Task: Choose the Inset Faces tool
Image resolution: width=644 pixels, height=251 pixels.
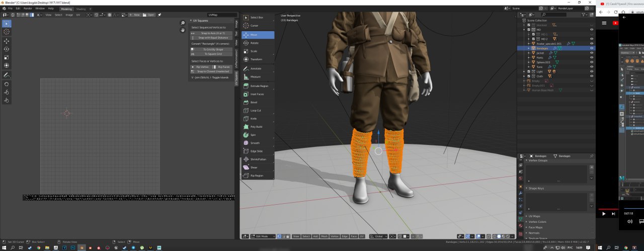Action: point(258,94)
